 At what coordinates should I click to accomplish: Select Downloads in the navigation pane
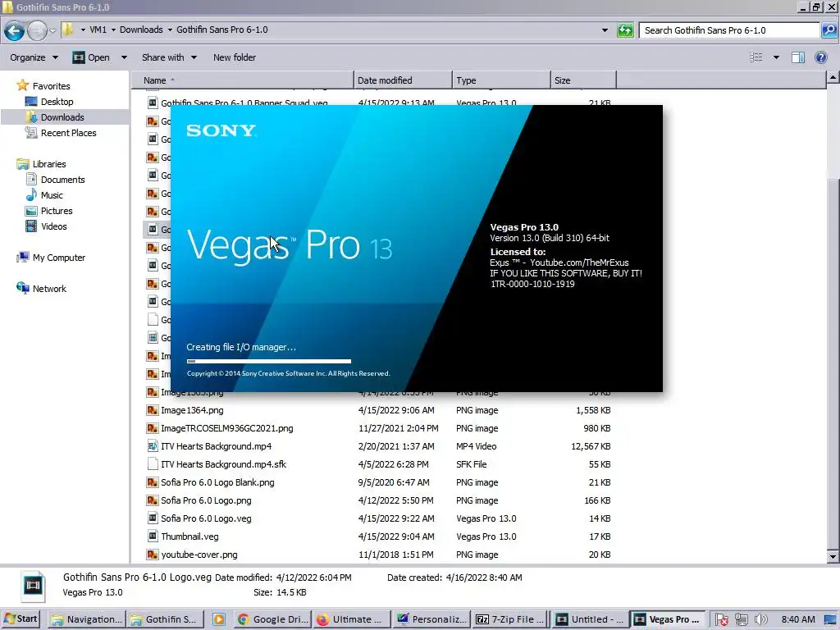pos(55,116)
